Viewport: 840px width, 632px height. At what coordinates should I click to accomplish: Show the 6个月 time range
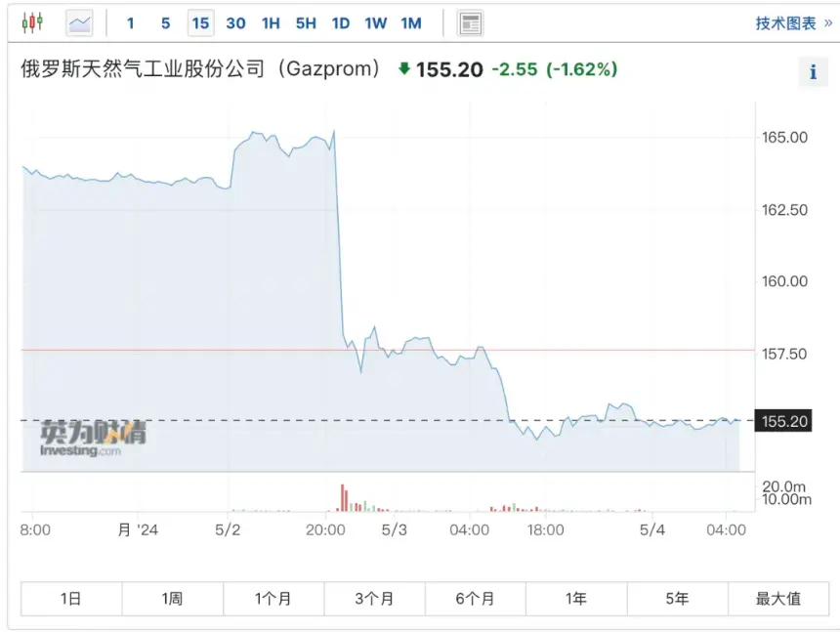(x=475, y=599)
